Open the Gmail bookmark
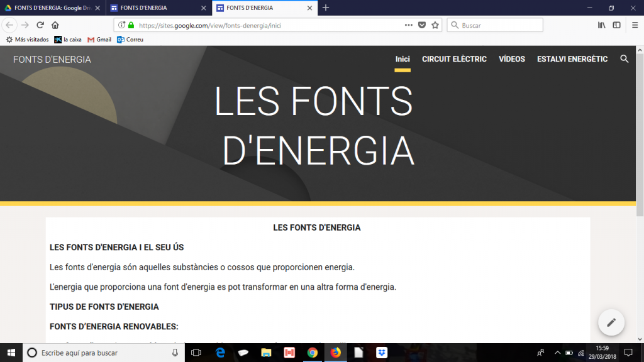The height and width of the screenshot is (362, 644). pyautogui.click(x=99, y=40)
